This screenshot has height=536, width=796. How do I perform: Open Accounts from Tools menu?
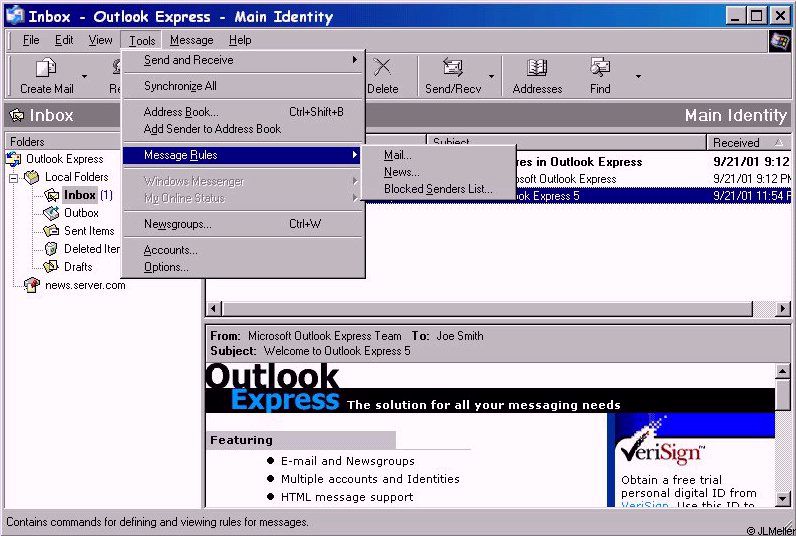pyautogui.click(x=244, y=250)
